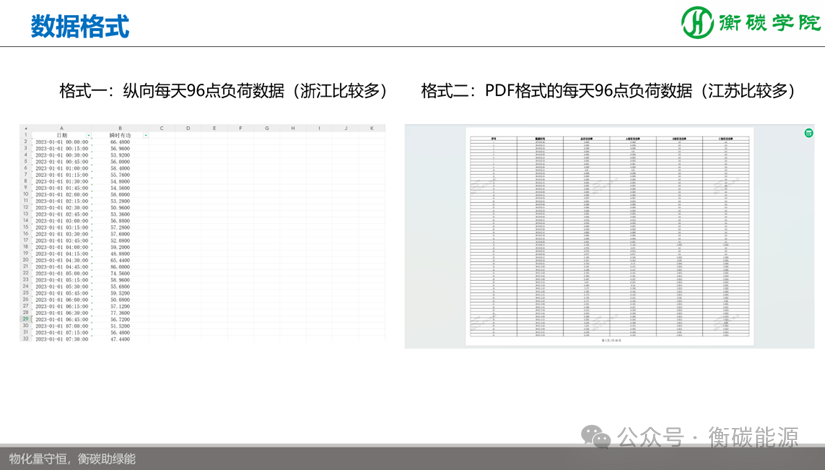
Task: Click the 格式二 PDF heading about 江苏
Action: 610,91
